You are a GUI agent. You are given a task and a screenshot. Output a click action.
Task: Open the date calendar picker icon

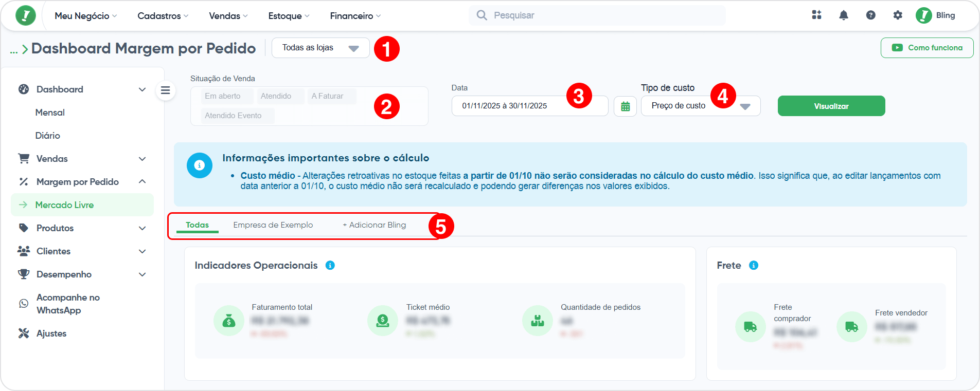[x=625, y=106]
